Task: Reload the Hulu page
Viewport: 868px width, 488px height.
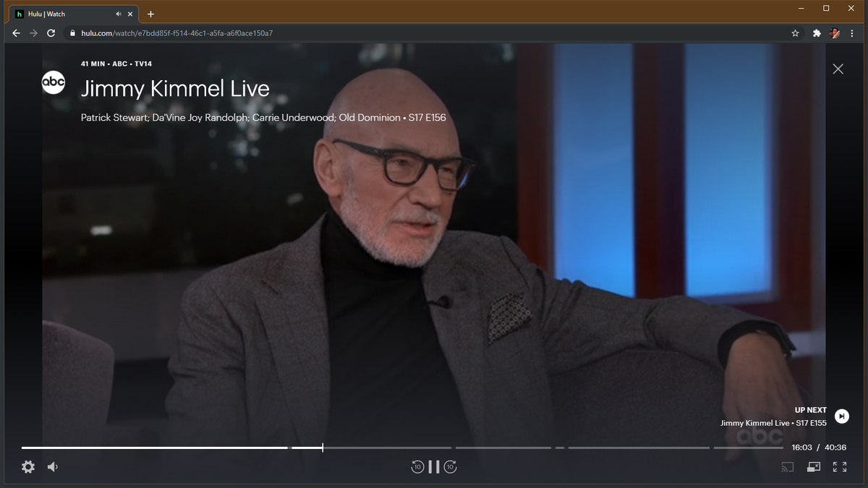Action: (51, 33)
